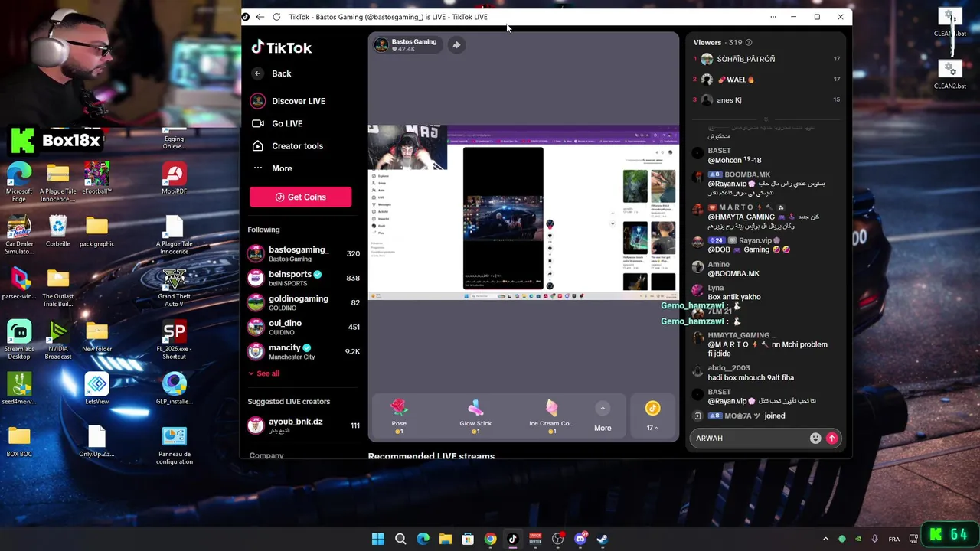Open oui_dino in Following list

pos(304,327)
